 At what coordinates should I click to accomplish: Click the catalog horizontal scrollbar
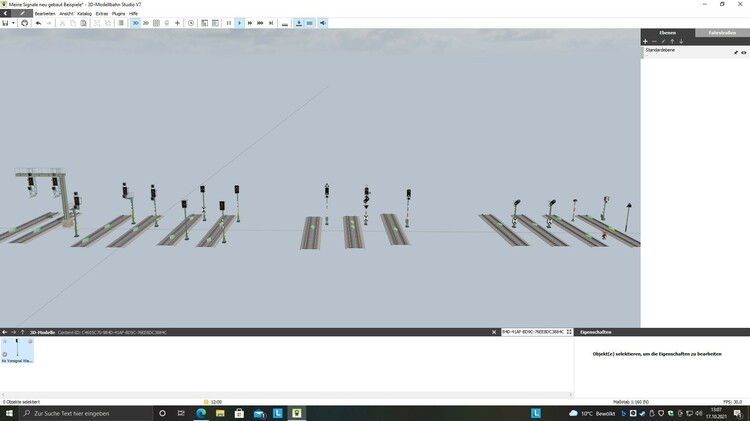(287, 395)
